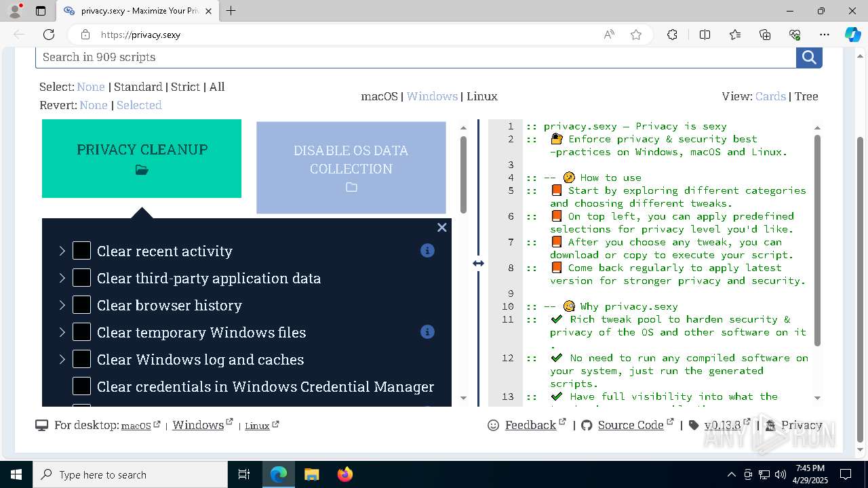Click the desktop monitor icon
868x488 pixels.
(41, 425)
